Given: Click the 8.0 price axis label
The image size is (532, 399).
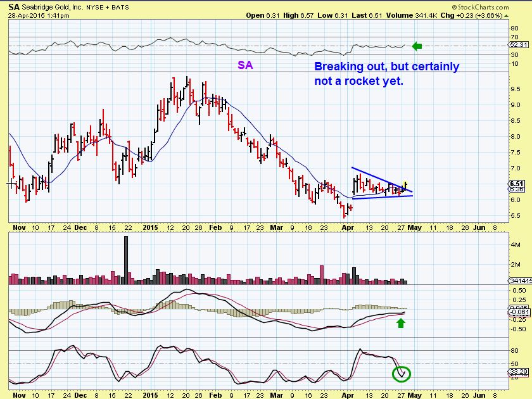Looking at the screenshot, I should tap(515, 137).
